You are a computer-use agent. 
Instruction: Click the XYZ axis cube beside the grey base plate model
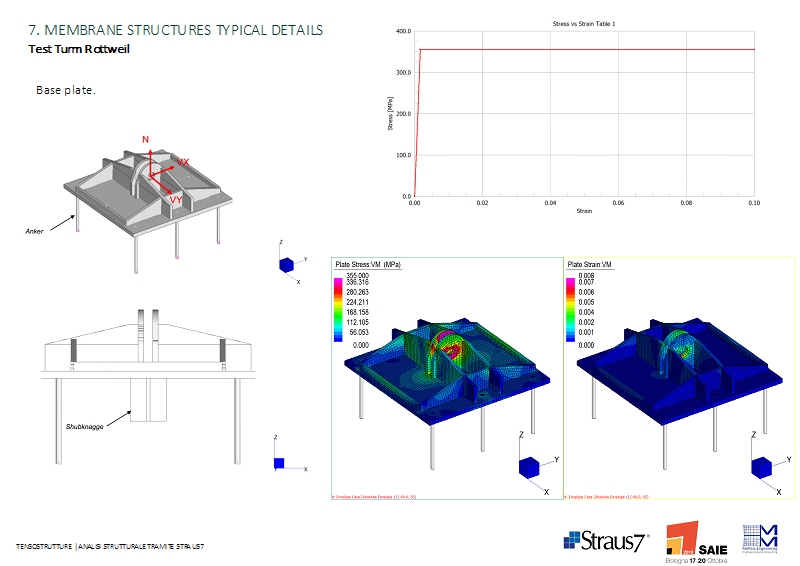(287, 264)
